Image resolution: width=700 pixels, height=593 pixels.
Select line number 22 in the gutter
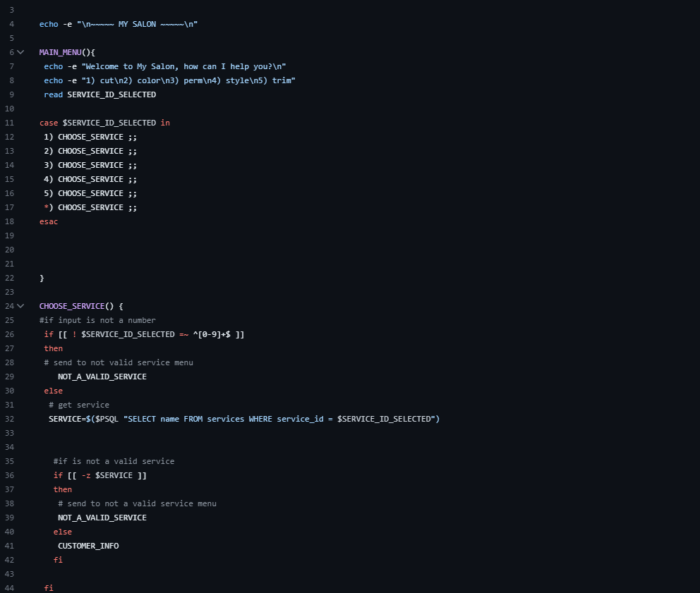[9, 278]
